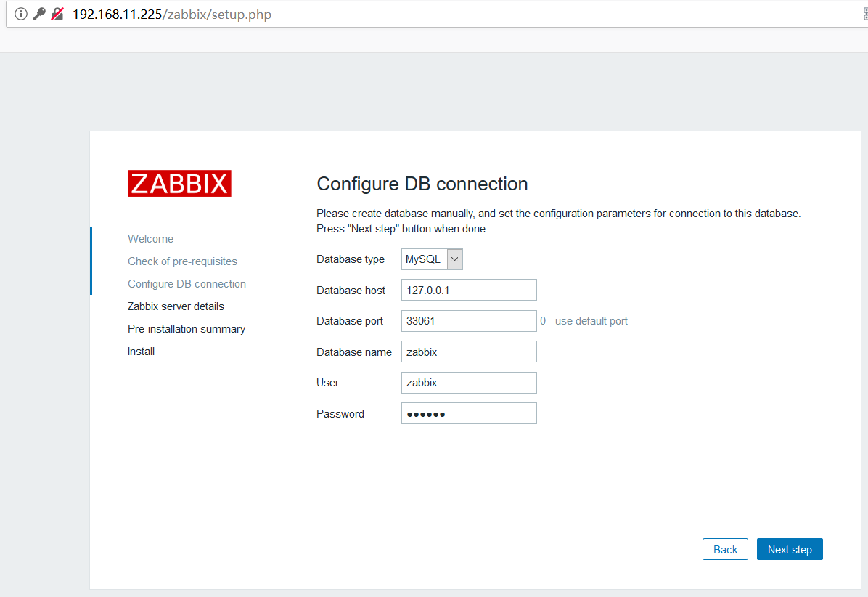Image resolution: width=868 pixels, height=597 pixels.
Task: Select Zabbix server details step
Action: click(x=176, y=306)
